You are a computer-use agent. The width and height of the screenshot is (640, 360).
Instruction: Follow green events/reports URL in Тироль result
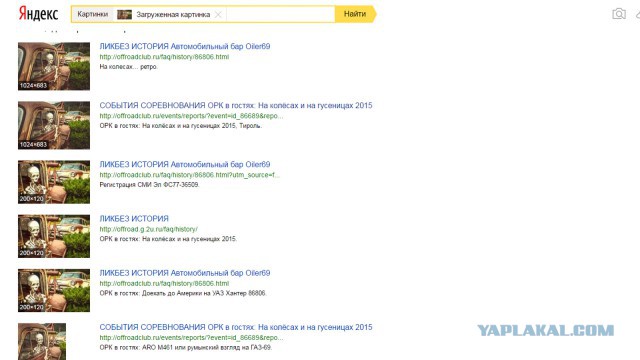click(191, 116)
